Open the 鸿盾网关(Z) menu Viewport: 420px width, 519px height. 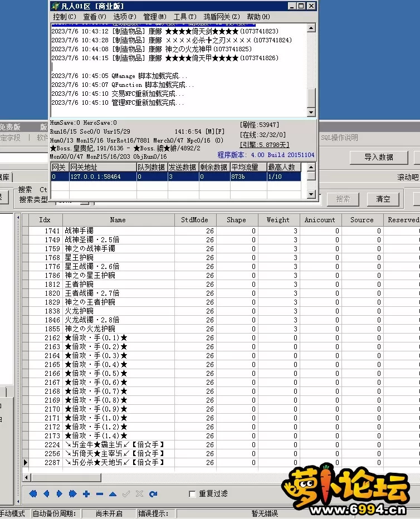pyautogui.click(x=222, y=17)
